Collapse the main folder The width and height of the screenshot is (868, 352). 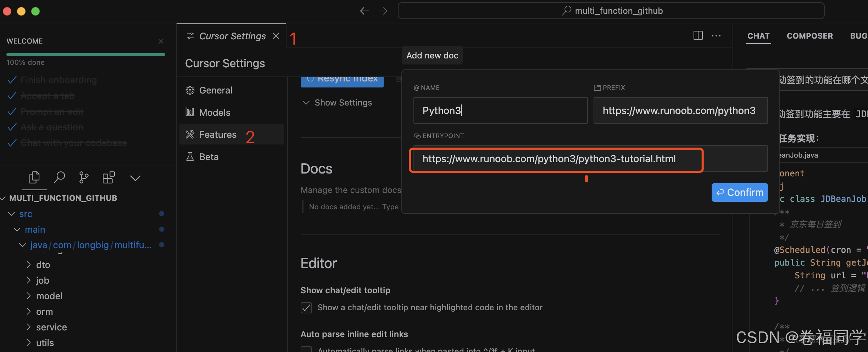pyautogui.click(x=35, y=229)
